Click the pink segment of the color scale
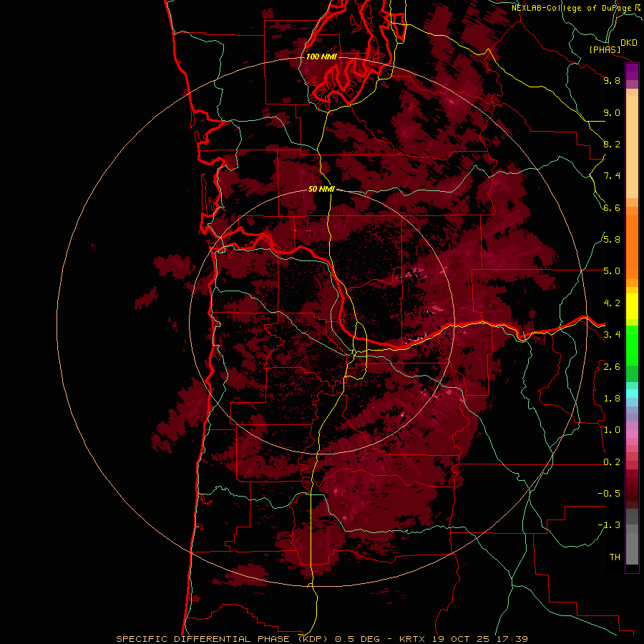This screenshot has height=644, width=644. click(x=632, y=434)
